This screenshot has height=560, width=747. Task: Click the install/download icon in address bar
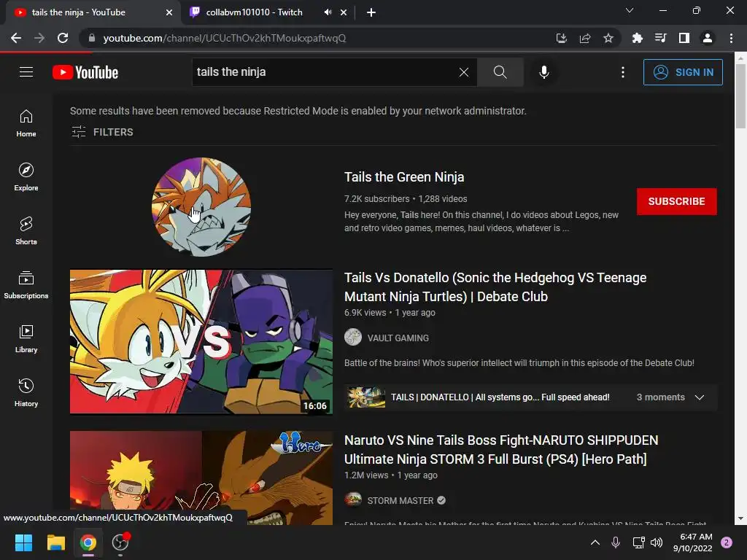point(562,38)
